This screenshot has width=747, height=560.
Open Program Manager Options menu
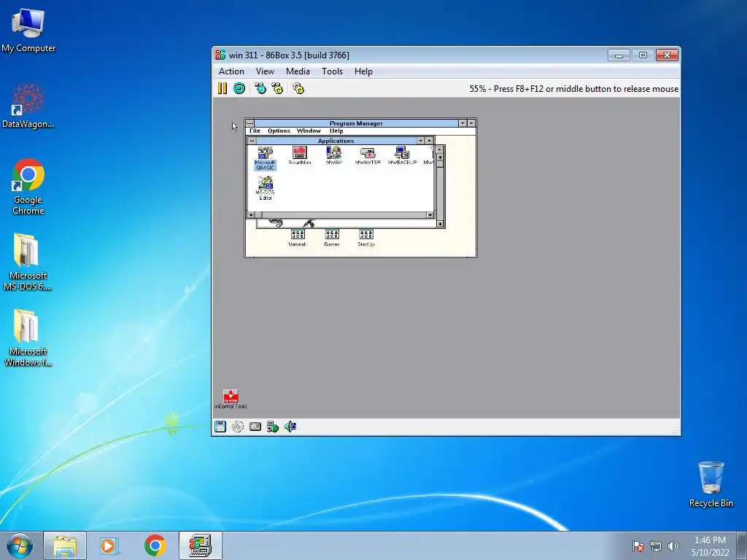(279, 131)
